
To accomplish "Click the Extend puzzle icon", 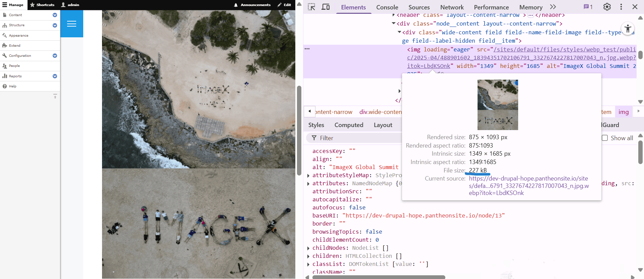I will click(5, 45).
